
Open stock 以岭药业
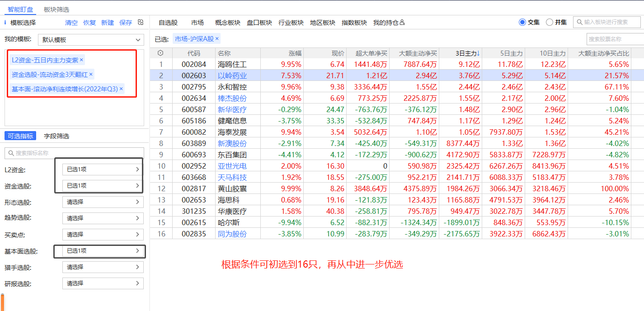(x=232, y=75)
